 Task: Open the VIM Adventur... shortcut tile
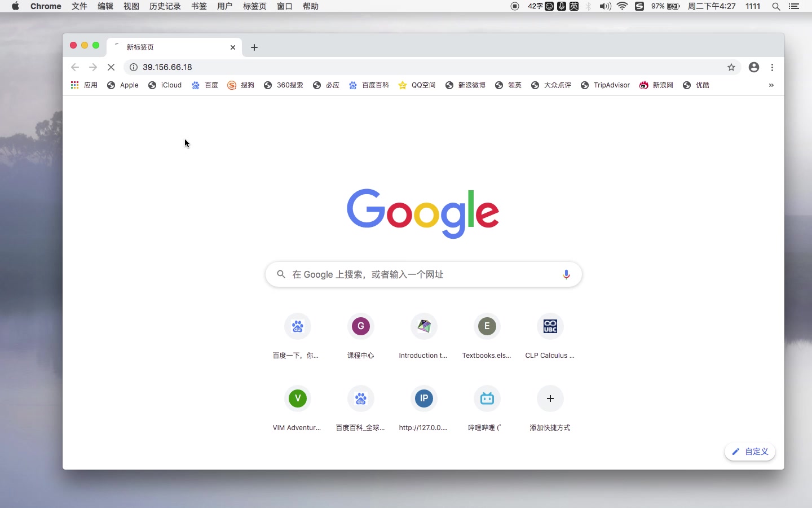[x=297, y=409]
